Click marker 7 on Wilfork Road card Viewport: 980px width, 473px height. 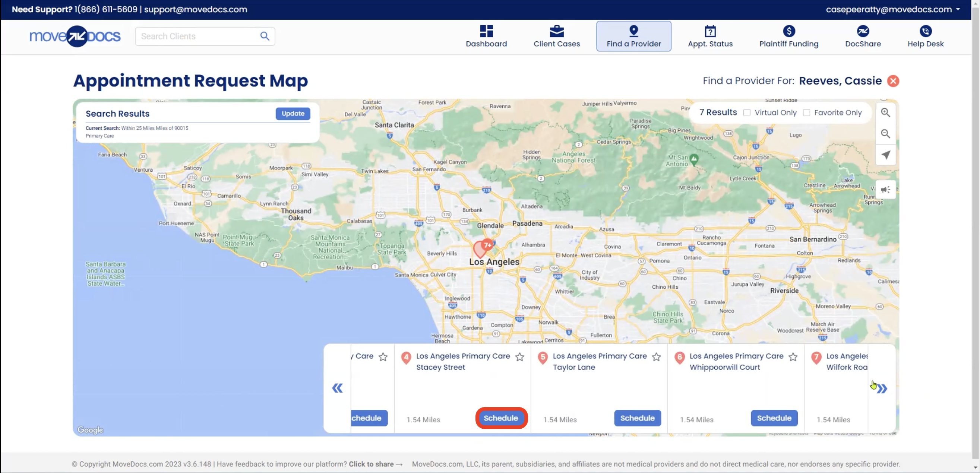(816, 358)
